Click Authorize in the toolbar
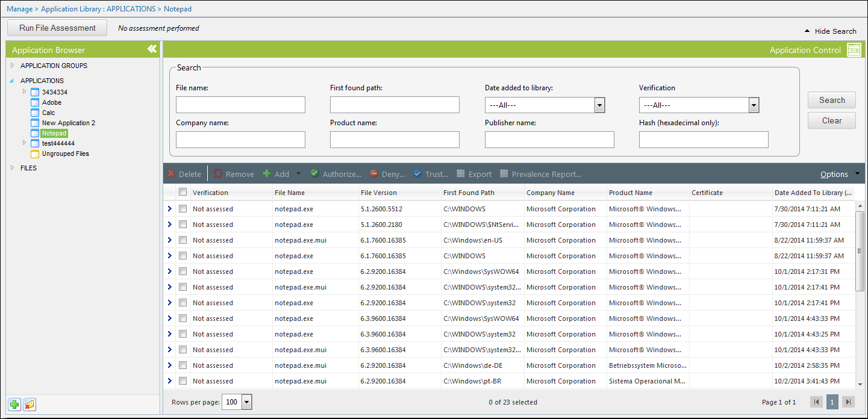 point(336,174)
